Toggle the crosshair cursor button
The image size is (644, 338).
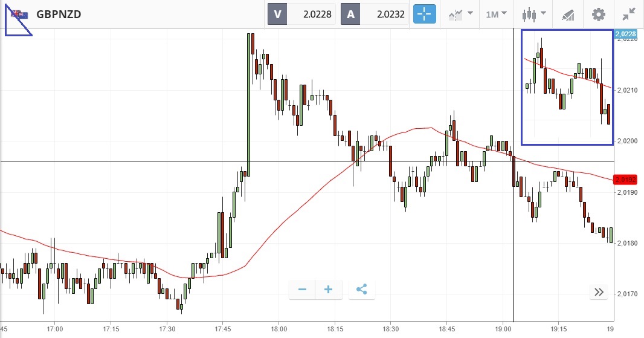click(x=424, y=14)
